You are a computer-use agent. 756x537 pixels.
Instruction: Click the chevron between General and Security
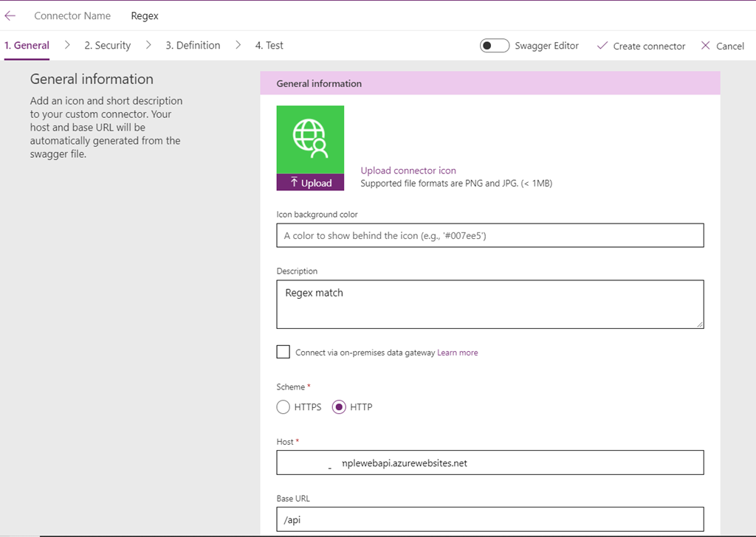point(67,45)
